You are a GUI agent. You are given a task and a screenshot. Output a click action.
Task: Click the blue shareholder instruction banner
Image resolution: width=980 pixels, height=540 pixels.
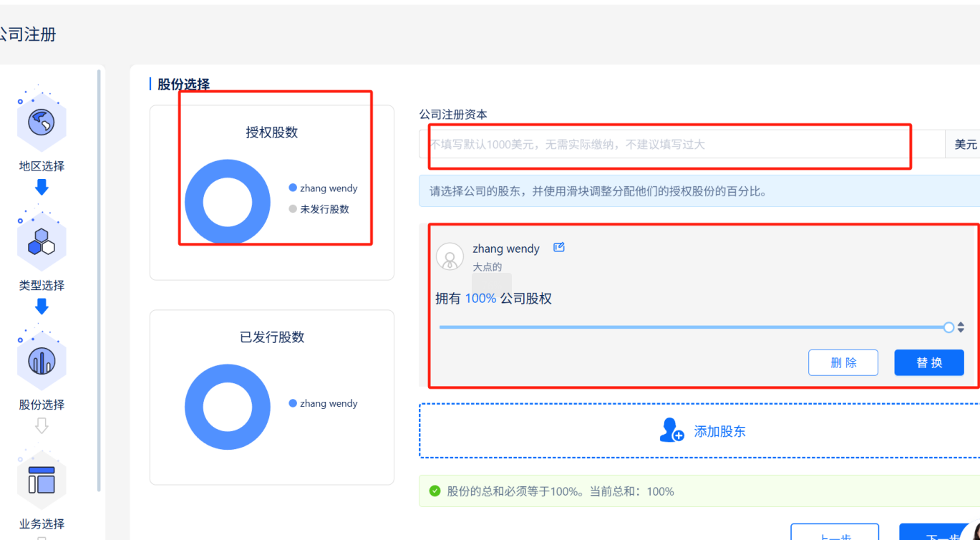tap(699, 191)
